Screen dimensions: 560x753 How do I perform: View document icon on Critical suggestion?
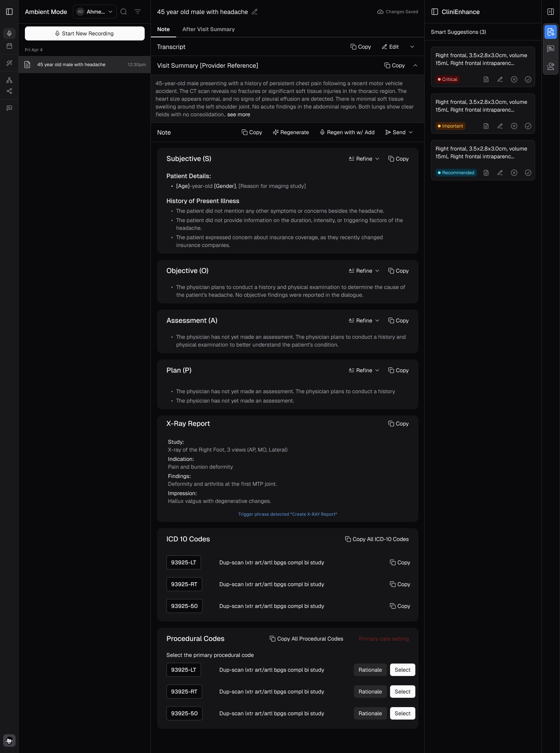(486, 79)
